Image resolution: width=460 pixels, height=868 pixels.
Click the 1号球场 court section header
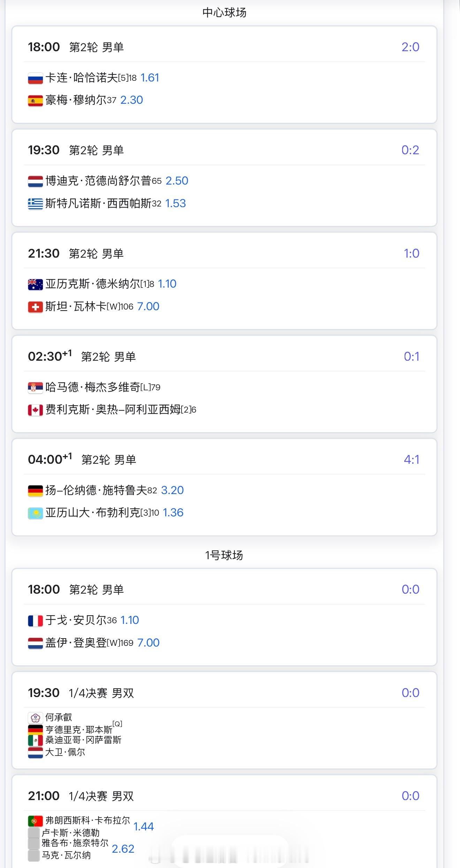(x=224, y=555)
